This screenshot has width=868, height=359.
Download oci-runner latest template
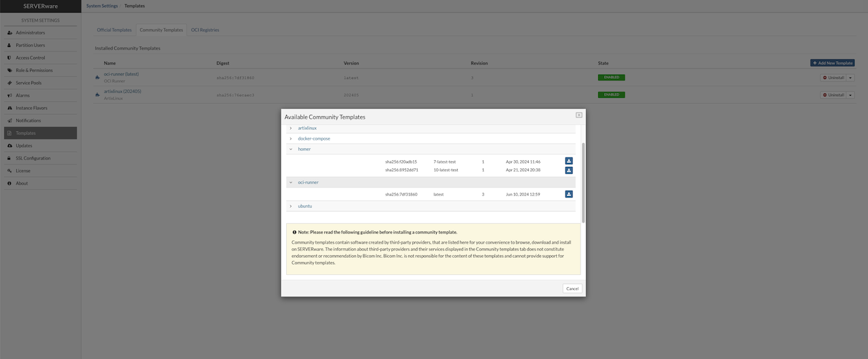[x=569, y=194]
